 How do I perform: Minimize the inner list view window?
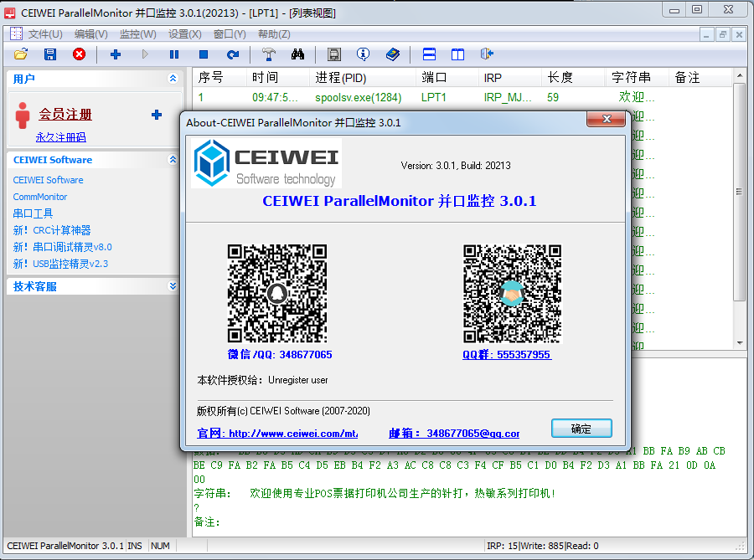coord(706,34)
